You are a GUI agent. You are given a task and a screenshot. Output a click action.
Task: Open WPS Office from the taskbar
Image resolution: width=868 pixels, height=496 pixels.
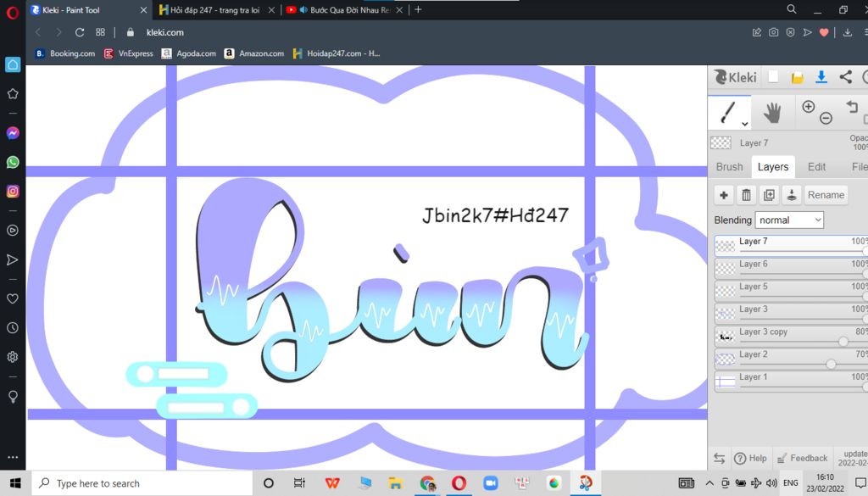pos(332,483)
